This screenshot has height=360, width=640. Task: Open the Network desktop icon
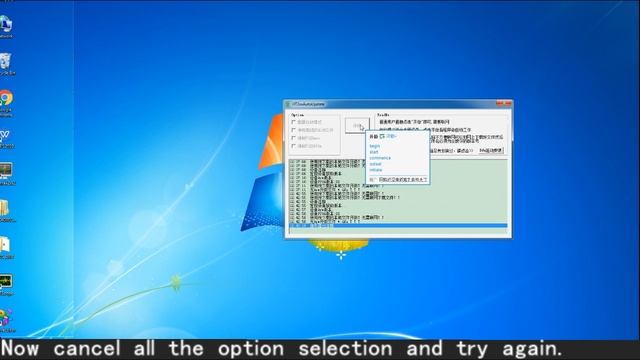click(5, 25)
